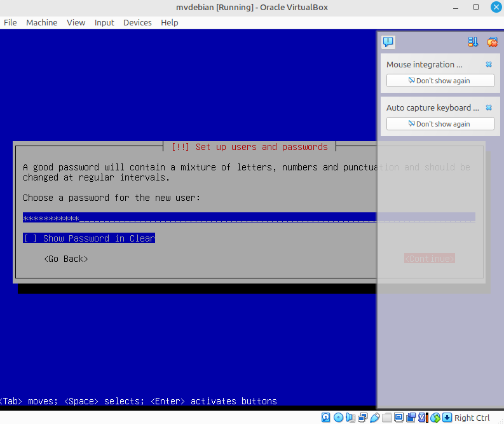
Task: Click the network adapters status icon
Action: [362, 418]
